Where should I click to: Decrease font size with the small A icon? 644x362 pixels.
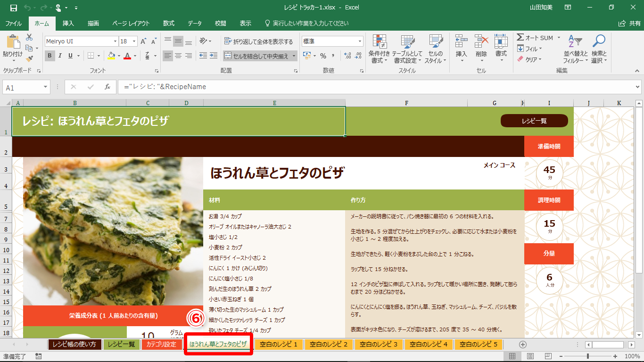[x=155, y=41]
